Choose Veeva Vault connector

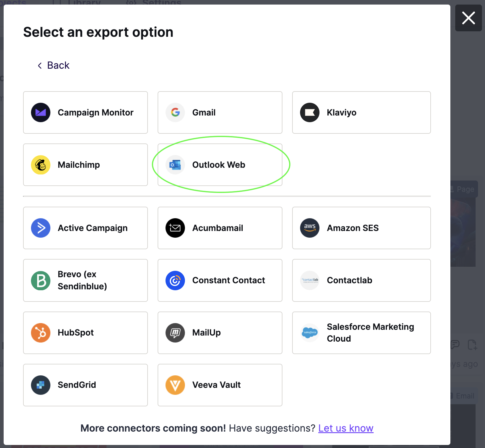(x=220, y=385)
